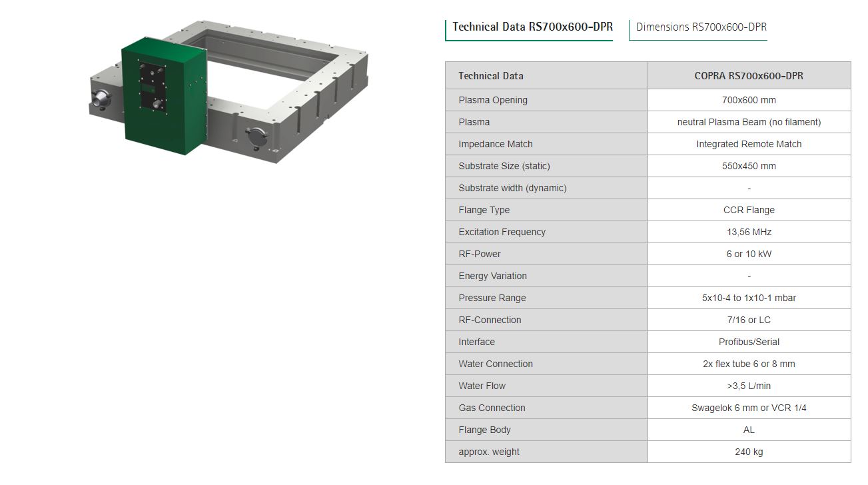
Task: Click the Swagelok 6 mm or VCR 1/4 value
Action: 749,408
